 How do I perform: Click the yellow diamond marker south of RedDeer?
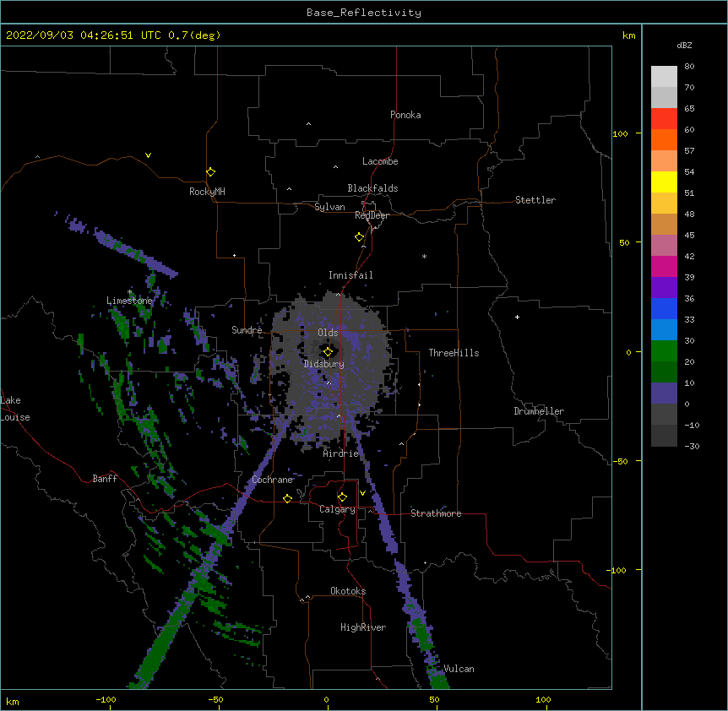pos(359,237)
